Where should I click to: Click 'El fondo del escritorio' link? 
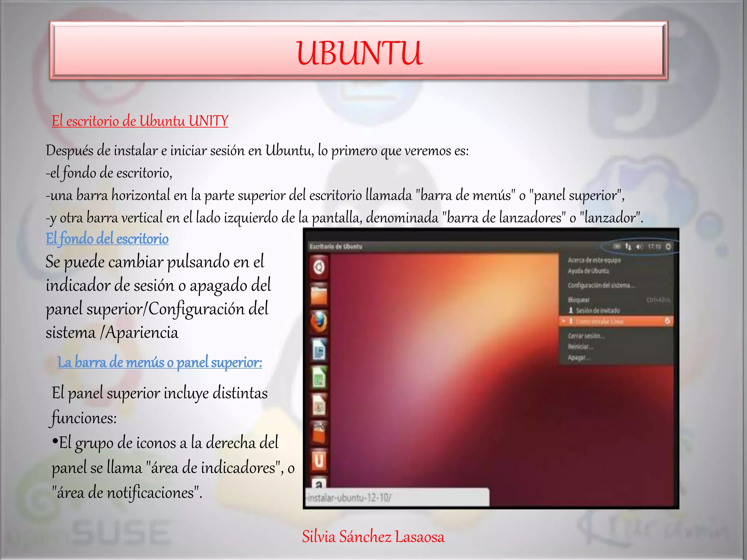[x=107, y=239]
